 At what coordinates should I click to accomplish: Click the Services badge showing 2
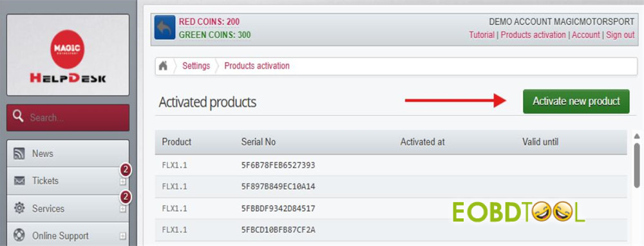coord(126,198)
